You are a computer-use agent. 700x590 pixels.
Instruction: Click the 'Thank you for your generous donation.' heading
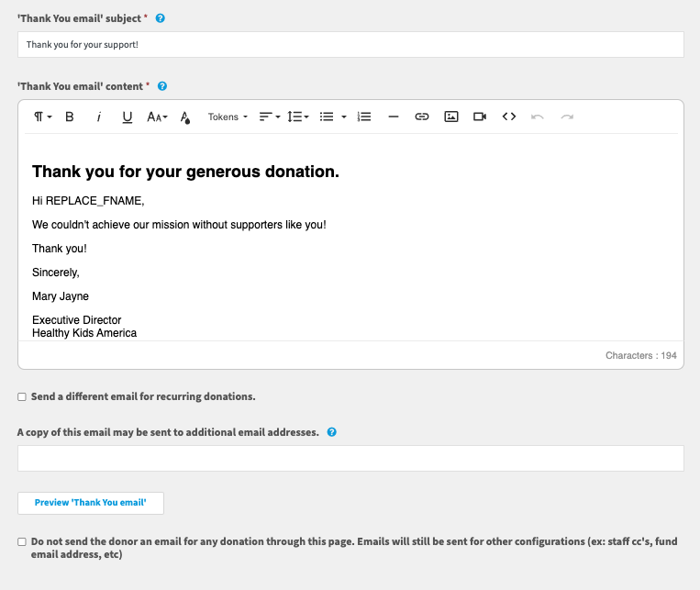point(185,172)
